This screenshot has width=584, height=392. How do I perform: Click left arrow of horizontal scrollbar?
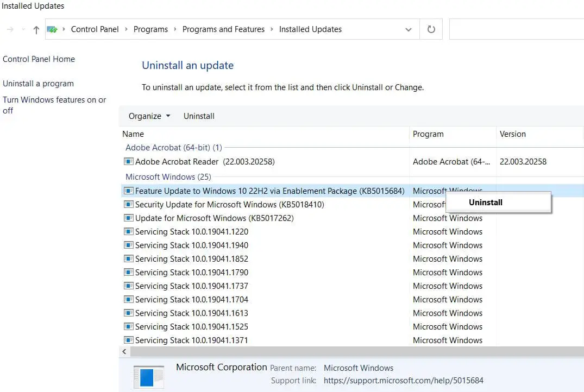pos(124,351)
